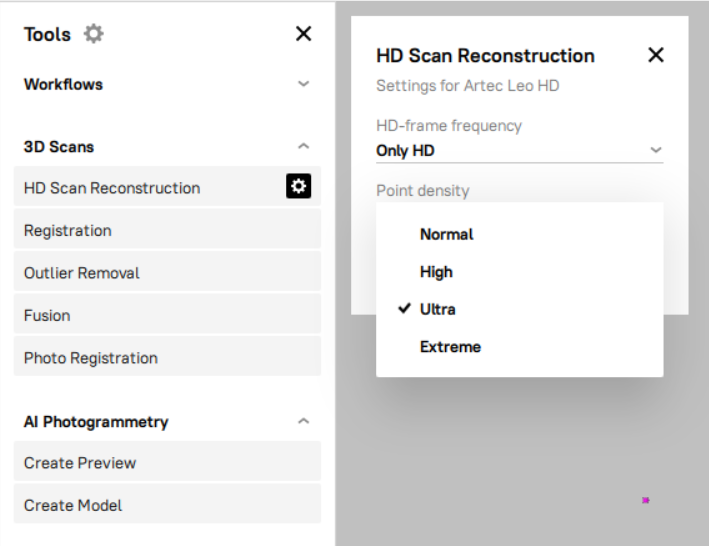The height and width of the screenshot is (546, 709).
Task: Open Tools settings gear next to title
Action: [x=94, y=34]
